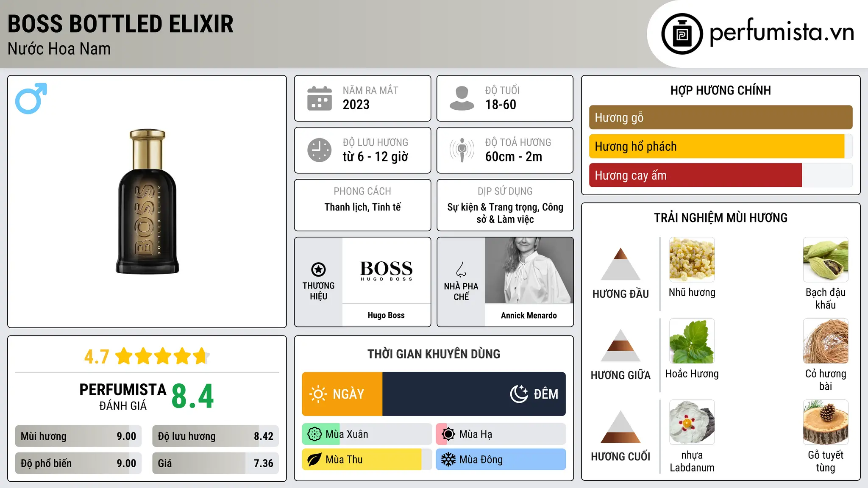Click the clock icon beside Độ lưu hương
868x488 pixels.
[x=320, y=150]
